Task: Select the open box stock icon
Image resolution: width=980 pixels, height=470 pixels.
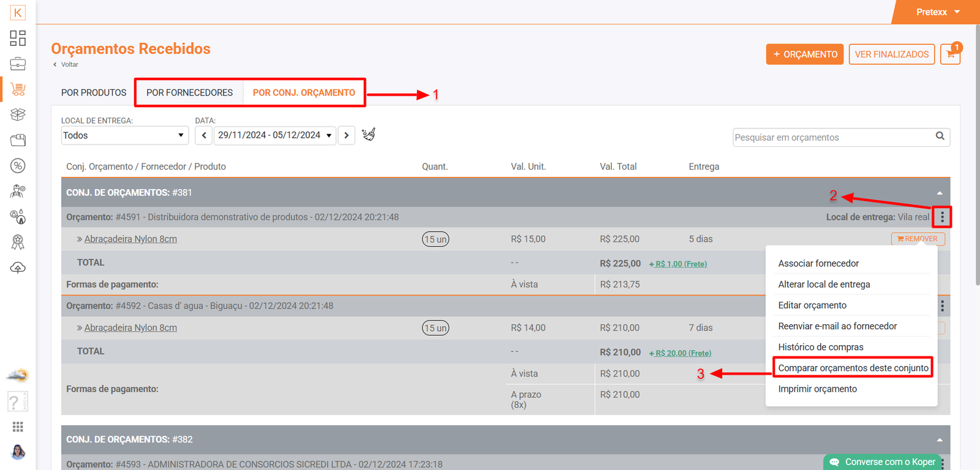Action: (18, 114)
